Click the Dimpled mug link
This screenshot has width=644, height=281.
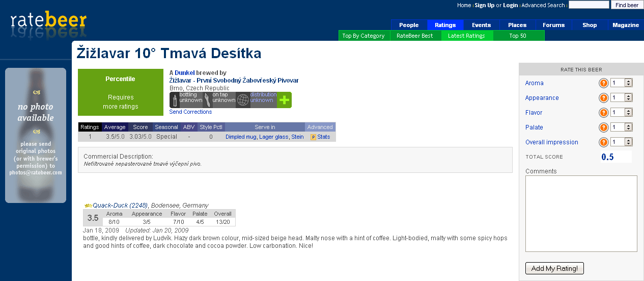click(241, 137)
